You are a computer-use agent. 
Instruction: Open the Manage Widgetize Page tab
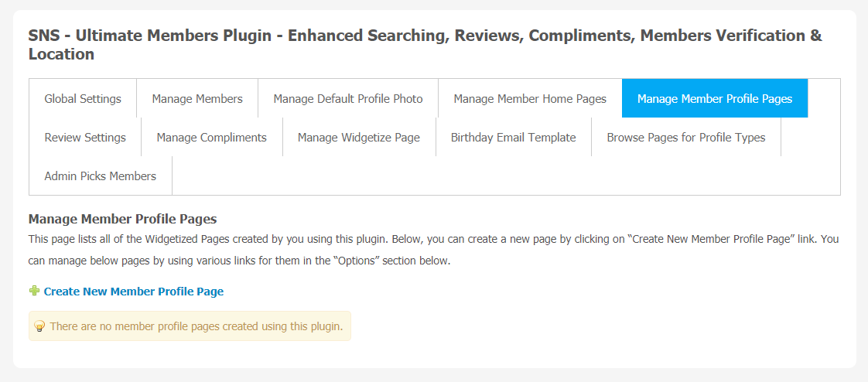click(359, 138)
